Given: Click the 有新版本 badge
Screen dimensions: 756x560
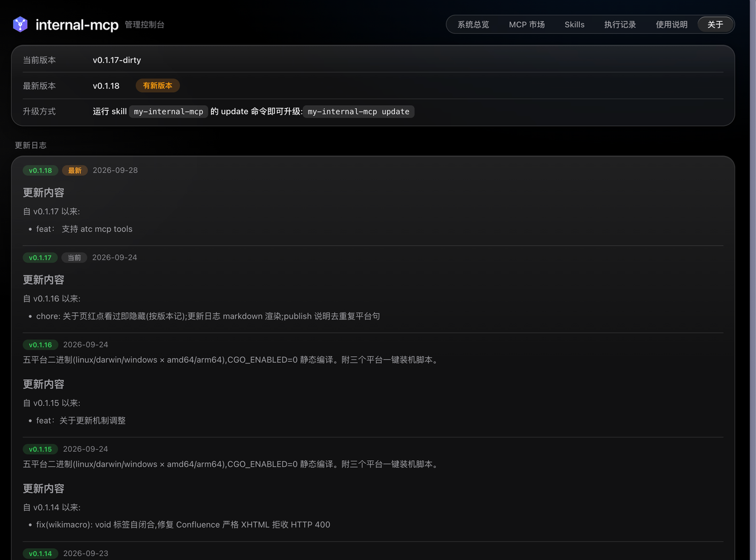Looking at the screenshot, I should click(x=158, y=86).
